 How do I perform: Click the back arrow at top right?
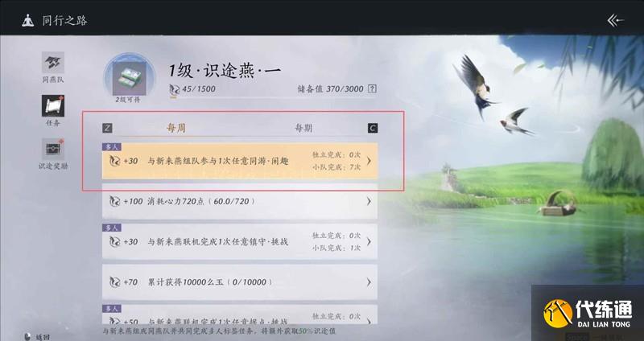coord(615,21)
